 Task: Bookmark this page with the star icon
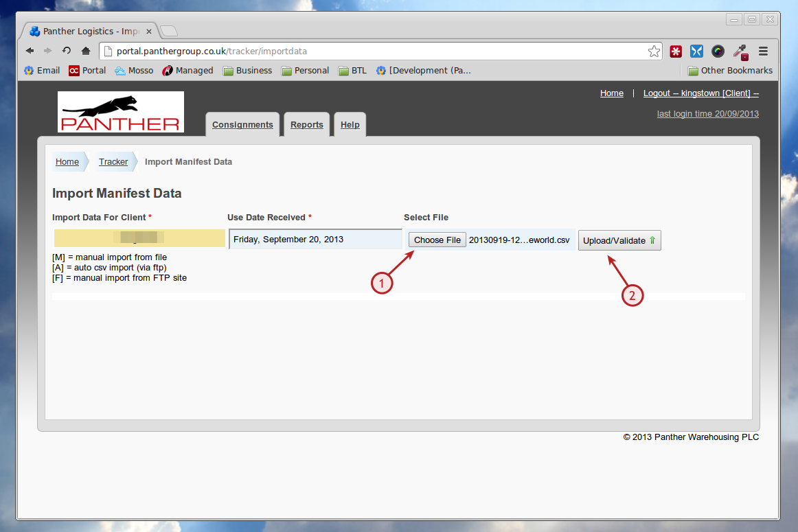(x=654, y=51)
